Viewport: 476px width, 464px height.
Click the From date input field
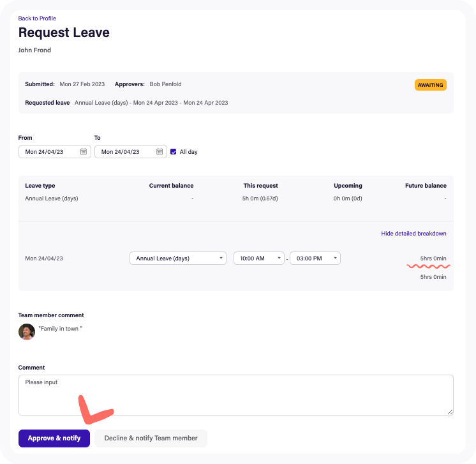[50, 152]
